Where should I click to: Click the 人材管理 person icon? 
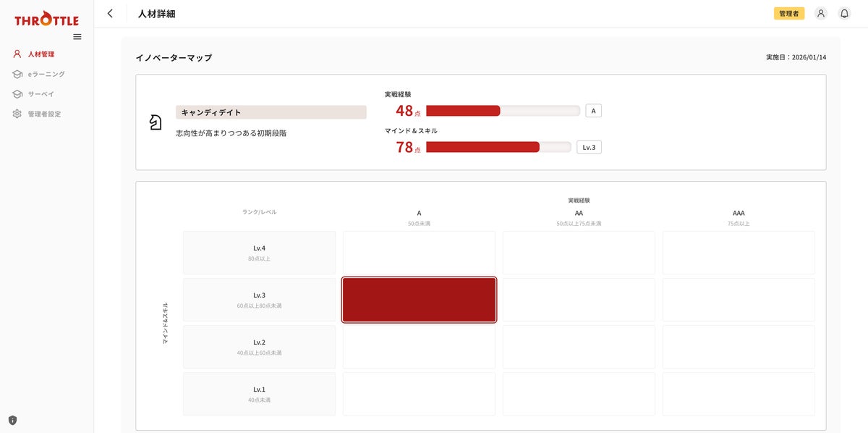click(x=17, y=54)
